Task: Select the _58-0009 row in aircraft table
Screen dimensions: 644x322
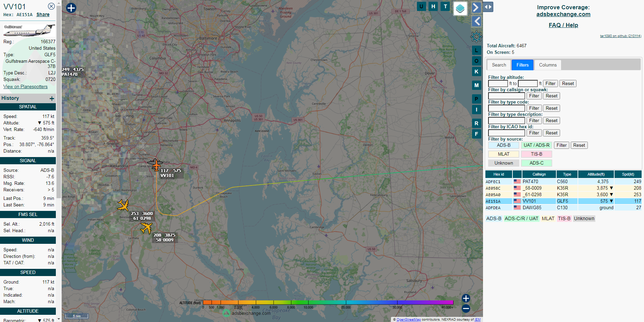Action: [x=563, y=188]
